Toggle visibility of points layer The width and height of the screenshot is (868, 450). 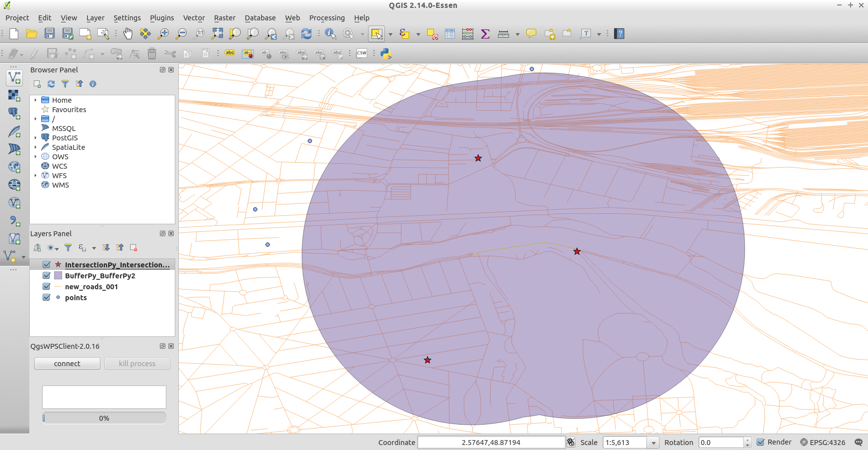click(47, 298)
